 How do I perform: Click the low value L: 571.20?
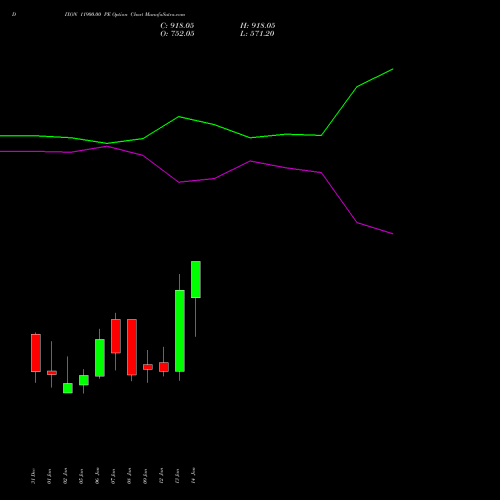point(257,34)
